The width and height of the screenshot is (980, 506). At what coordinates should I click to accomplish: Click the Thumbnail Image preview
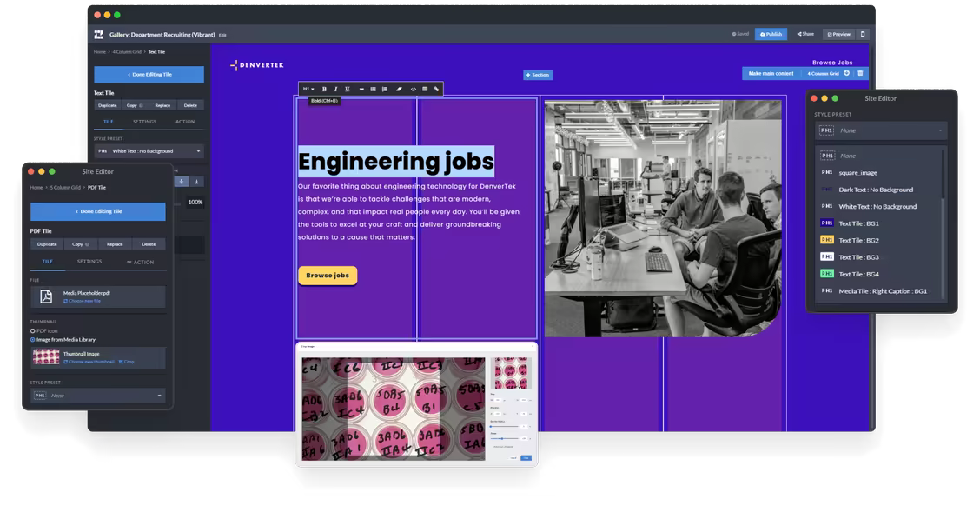click(46, 357)
